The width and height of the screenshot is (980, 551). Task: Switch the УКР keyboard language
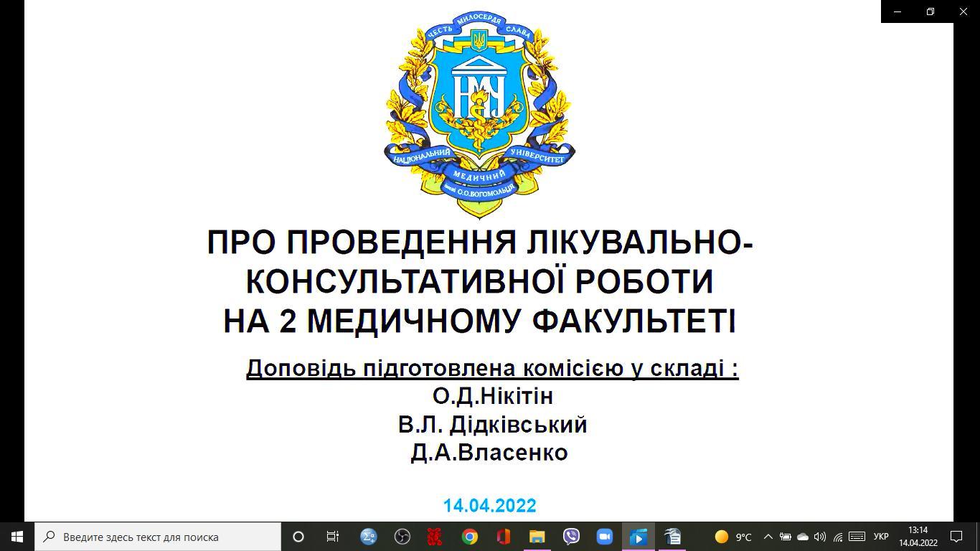[x=881, y=537]
